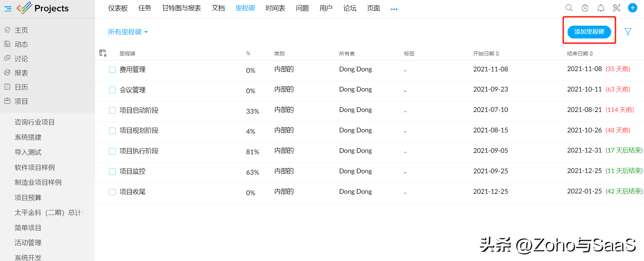Click the end date 2021-12-31
Screen dimensions: 644x261
pos(584,150)
